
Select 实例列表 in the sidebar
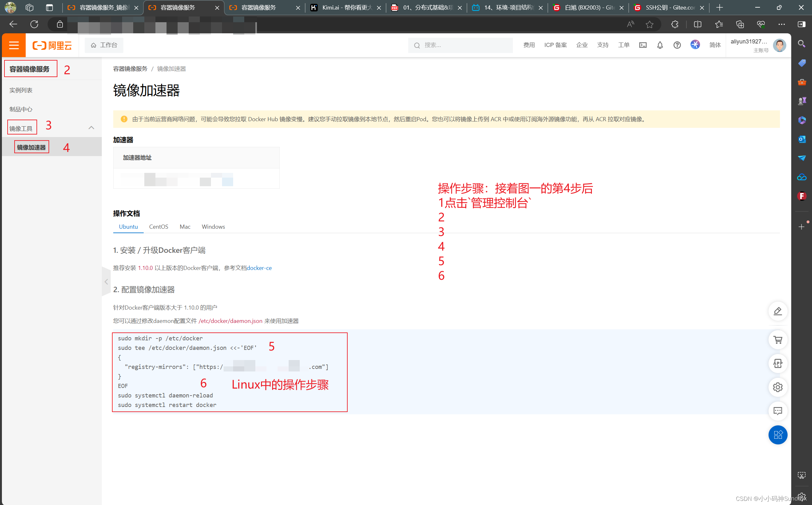(21, 90)
